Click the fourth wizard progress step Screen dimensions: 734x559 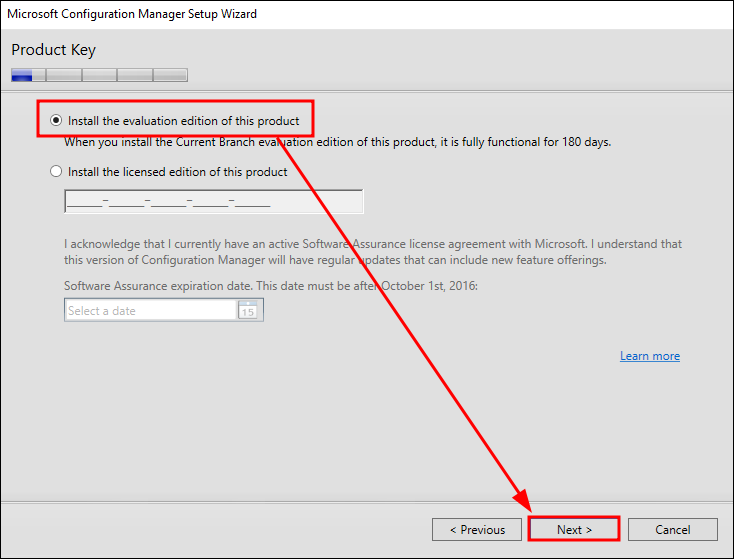(134, 75)
